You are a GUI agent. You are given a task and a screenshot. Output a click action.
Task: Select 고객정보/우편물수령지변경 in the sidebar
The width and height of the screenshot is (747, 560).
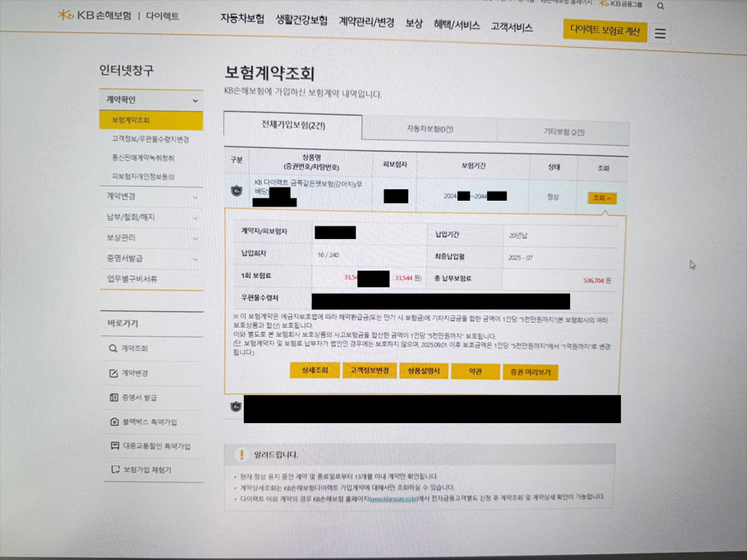click(x=150, y=139)
